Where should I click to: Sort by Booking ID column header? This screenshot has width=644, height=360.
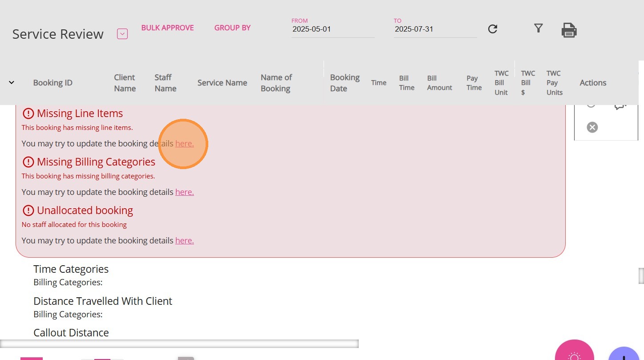pos(53,83)
